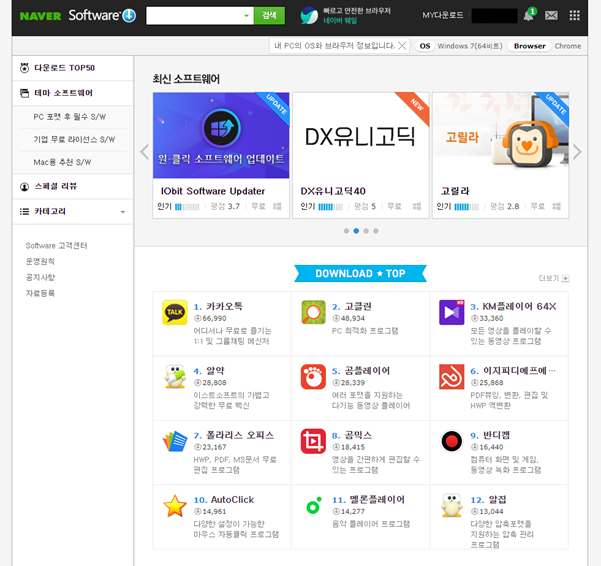Click Windows icon on IObit Software Updater card

277,207
